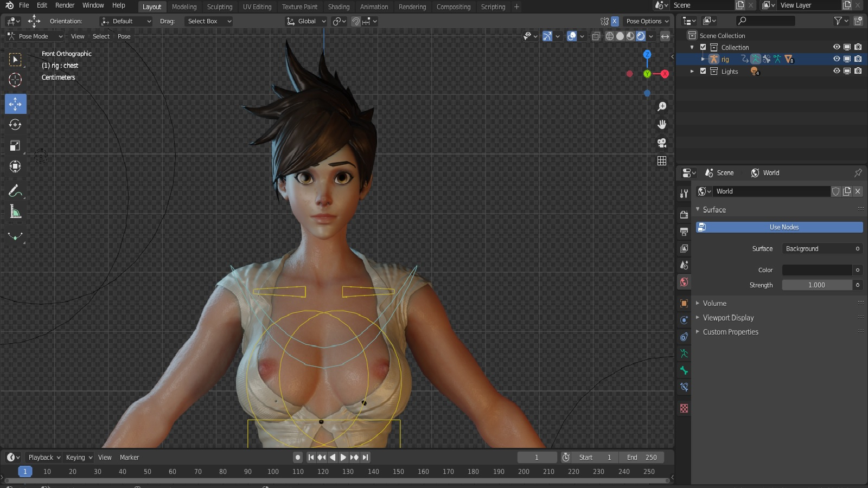Open the File menu
Image resolution: width=868 pixels, height=488 pixels.
[x=24, y=5]
